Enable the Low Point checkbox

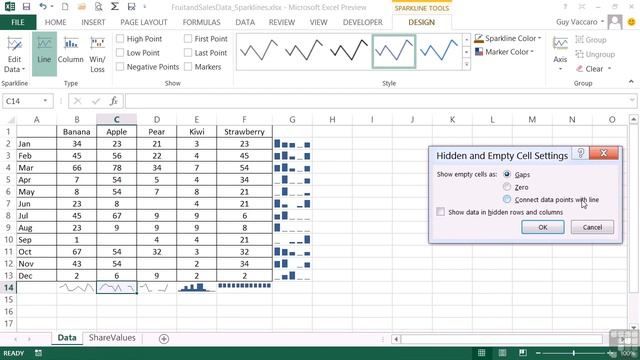[120, 53]
